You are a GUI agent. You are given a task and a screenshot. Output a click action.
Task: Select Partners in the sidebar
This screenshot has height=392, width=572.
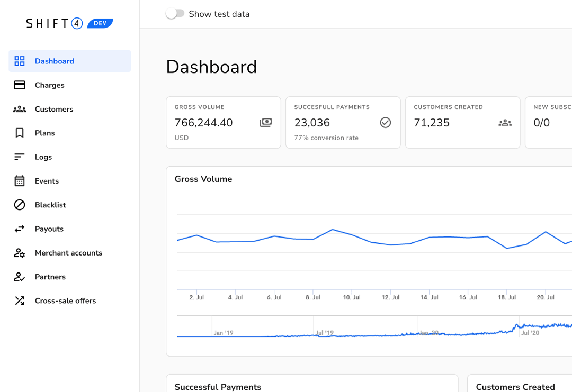pyautogui.click(x=70, y=277)
